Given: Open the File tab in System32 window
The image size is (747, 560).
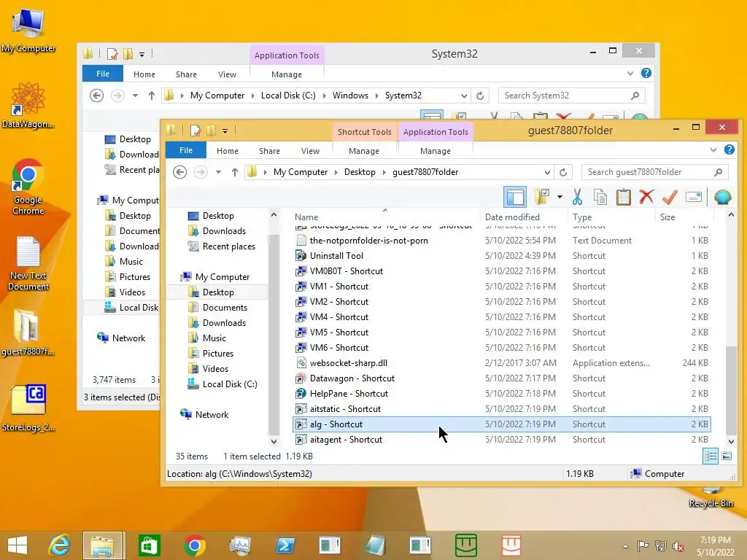Looking at the screenshot, I should (x=103, y=74).
